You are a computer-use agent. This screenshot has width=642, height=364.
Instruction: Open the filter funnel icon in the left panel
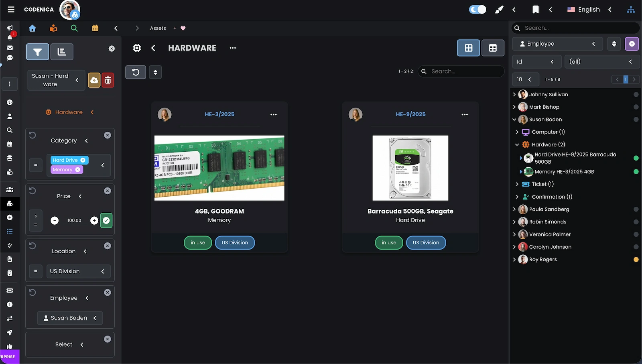point(37,52)
